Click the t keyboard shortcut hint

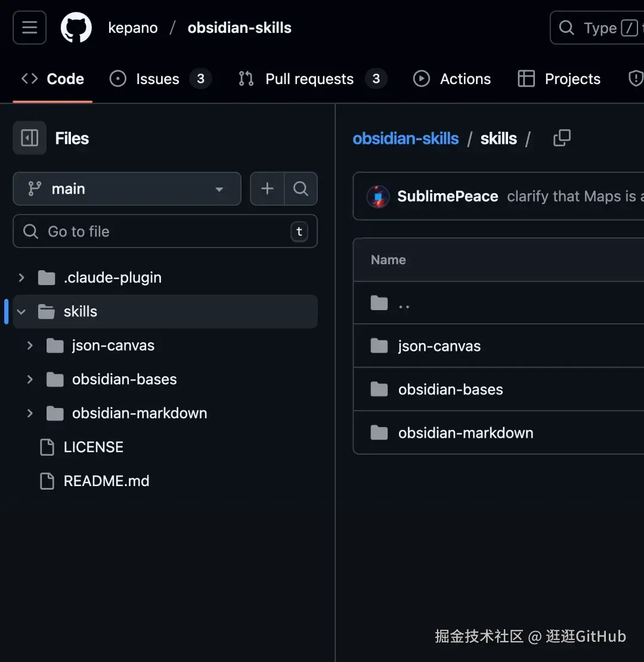pyautogui.click(x=299, y=231)
